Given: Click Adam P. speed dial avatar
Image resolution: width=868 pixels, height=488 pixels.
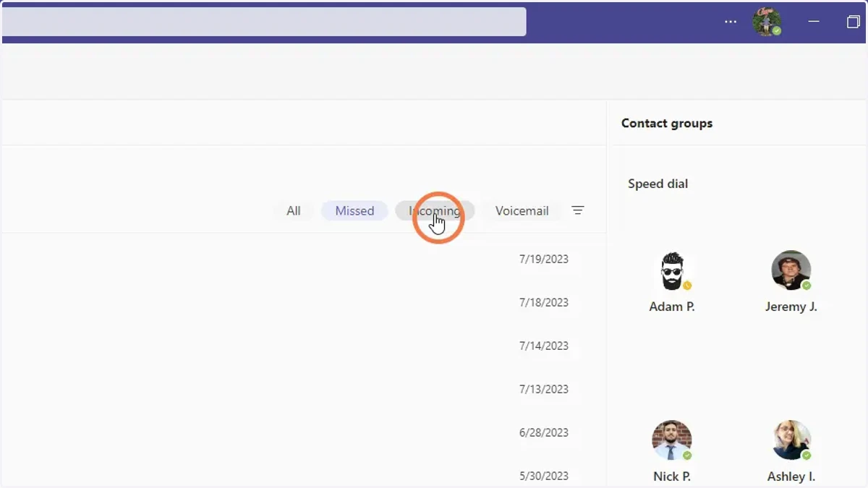Looking at the screenshot, I should pos(672,271).
